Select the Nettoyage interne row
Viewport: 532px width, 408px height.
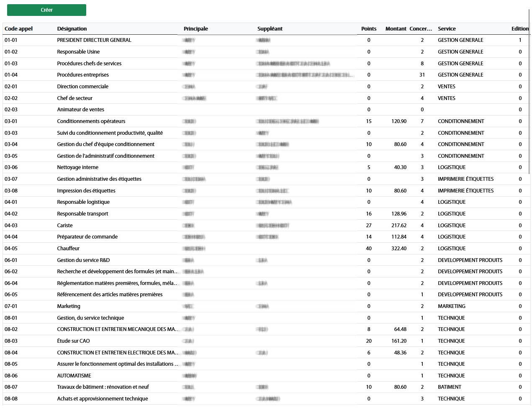point(266,167)
